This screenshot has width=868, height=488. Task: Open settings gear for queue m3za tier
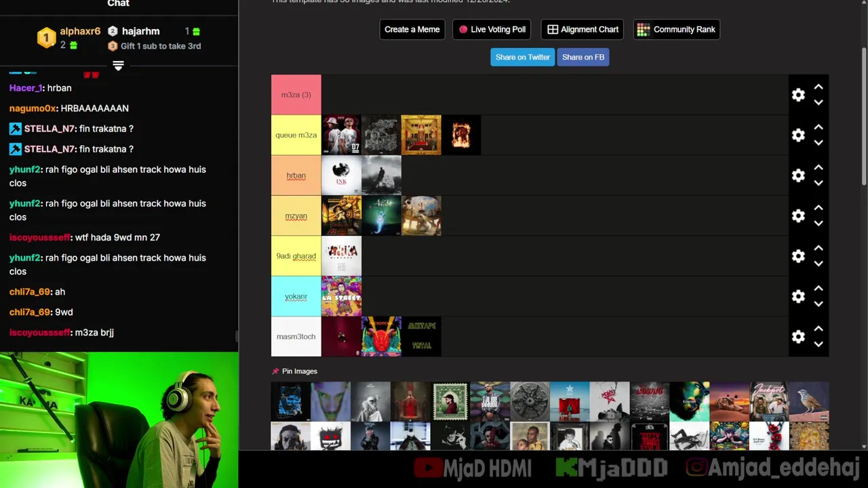click(x=798, y=135)
